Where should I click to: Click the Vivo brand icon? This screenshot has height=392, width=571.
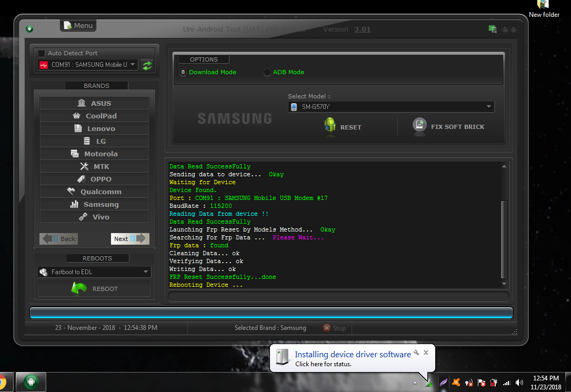[x=83, y=217]
